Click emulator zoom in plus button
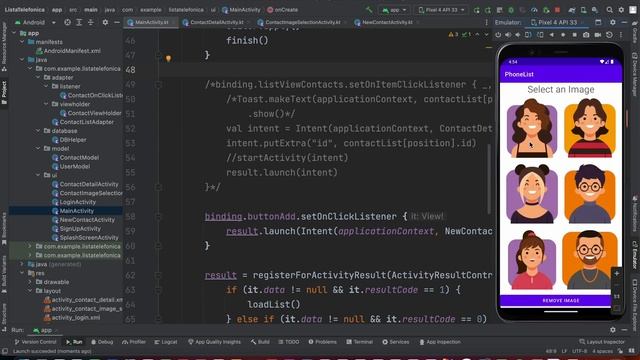640x360 pixels. click(617, 273)
